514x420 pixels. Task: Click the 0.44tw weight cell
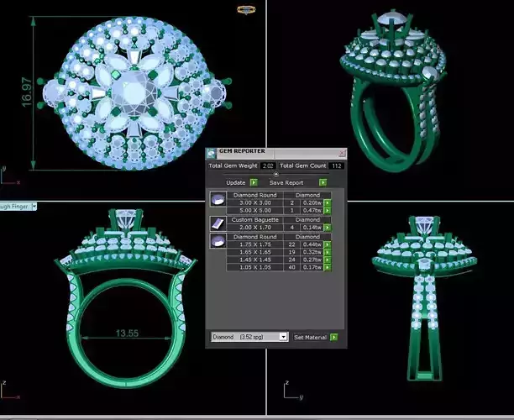click(312, 244)
